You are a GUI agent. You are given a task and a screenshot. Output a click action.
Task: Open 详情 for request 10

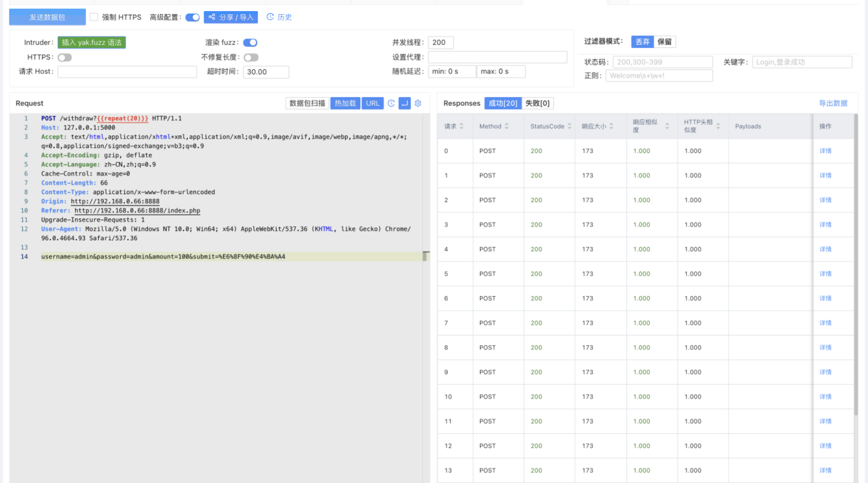point(825,397)
